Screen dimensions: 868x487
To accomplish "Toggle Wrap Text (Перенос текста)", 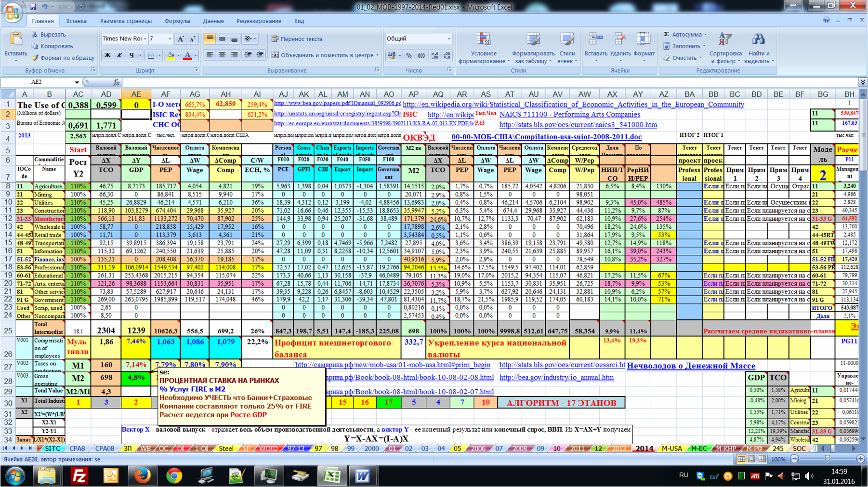I will point(297,39).
